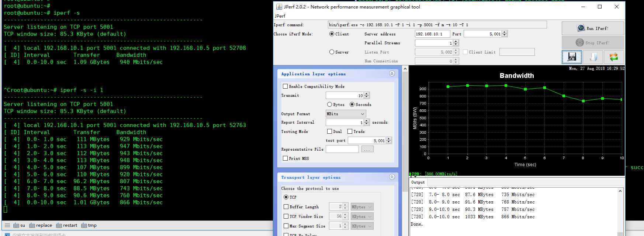Open TCP Window Size units dropdown

click(362, 216)
